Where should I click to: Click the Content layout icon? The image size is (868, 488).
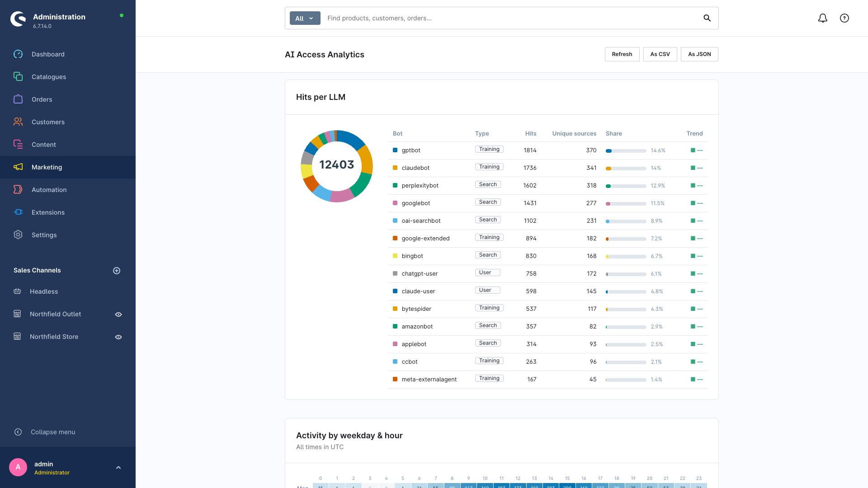pos(18,145)
